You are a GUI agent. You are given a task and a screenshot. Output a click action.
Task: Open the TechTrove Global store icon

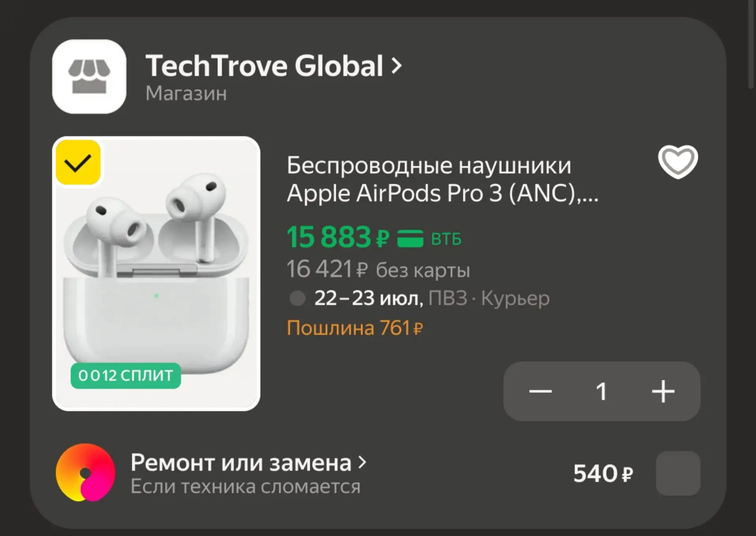tap(89, 76)
